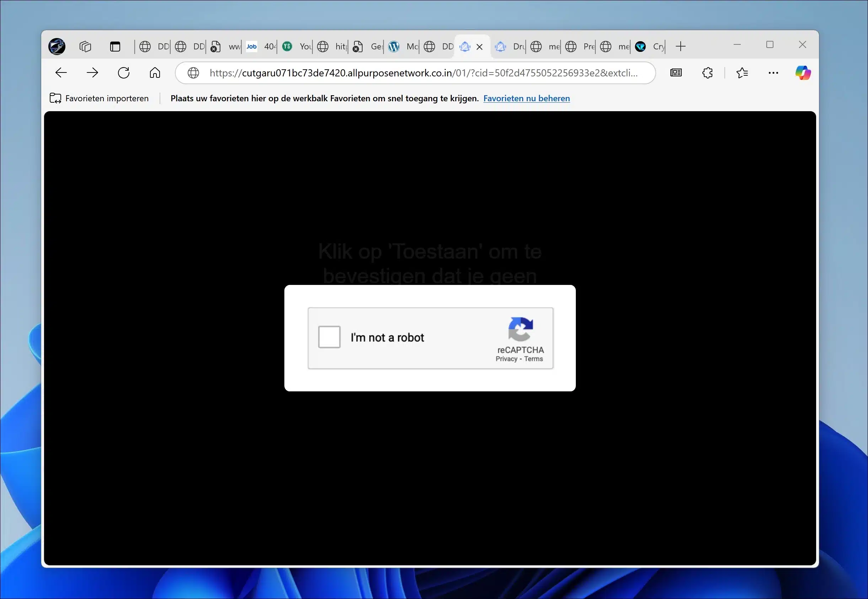Viewport: 868px width, 599px height.
Task: Switch to the WordPress Mc tab
Action: pyautogui.click(x=403, y=47)
